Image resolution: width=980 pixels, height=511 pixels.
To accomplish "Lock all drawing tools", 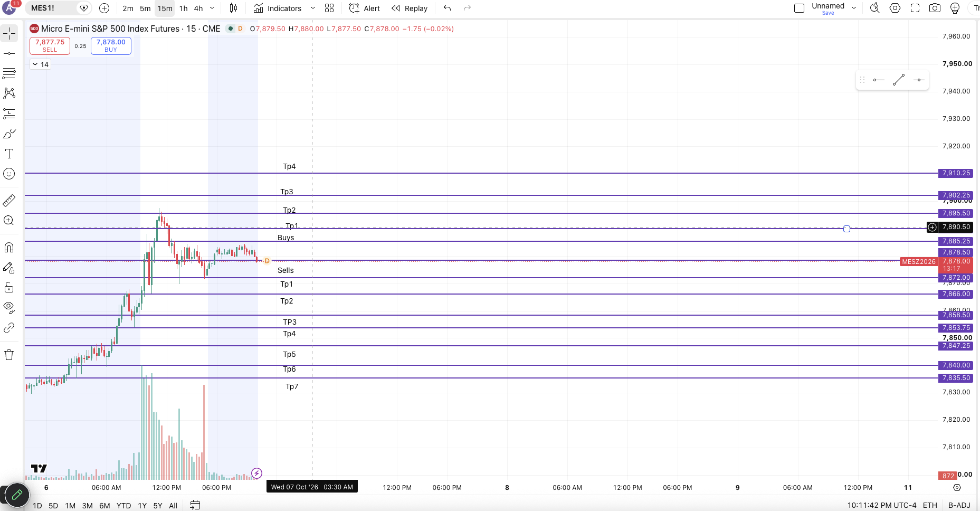I will click(x=9, y=287).
